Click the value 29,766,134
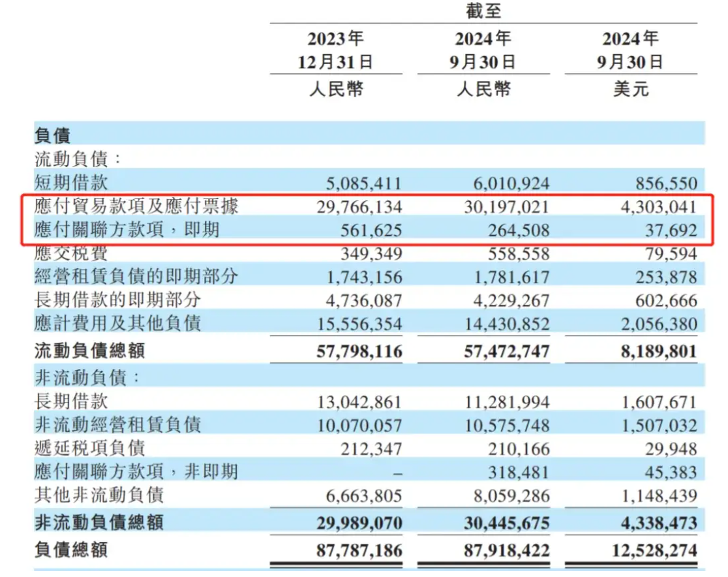 359,207
